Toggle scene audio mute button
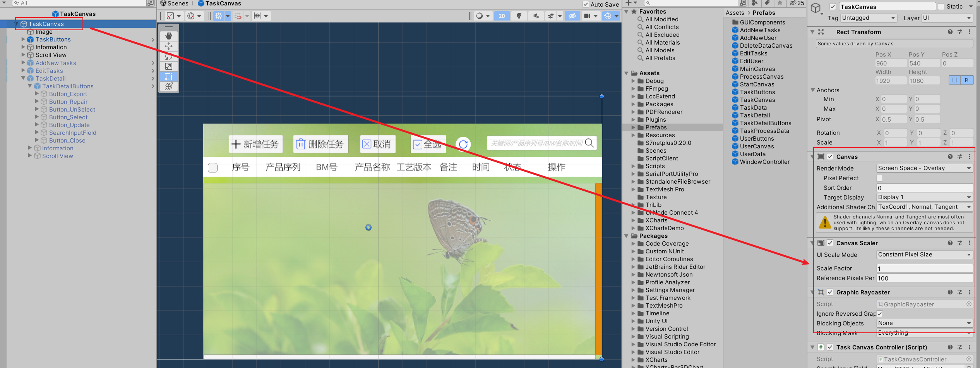980x368 pixels. click(x=536, y=16)
